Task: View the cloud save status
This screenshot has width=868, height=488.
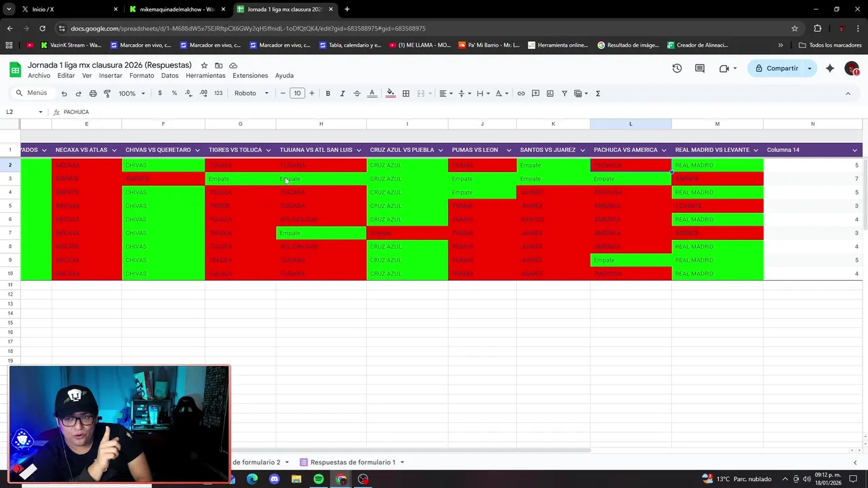Action: click(233, 66)
